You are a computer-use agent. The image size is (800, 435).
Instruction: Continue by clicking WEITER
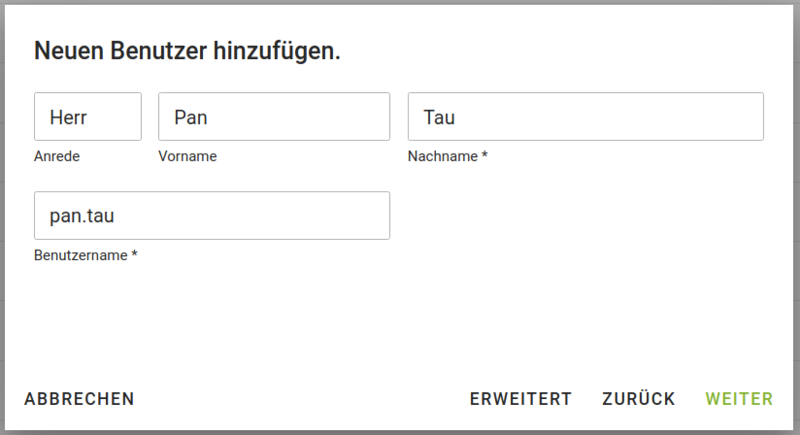pos(739,399)
